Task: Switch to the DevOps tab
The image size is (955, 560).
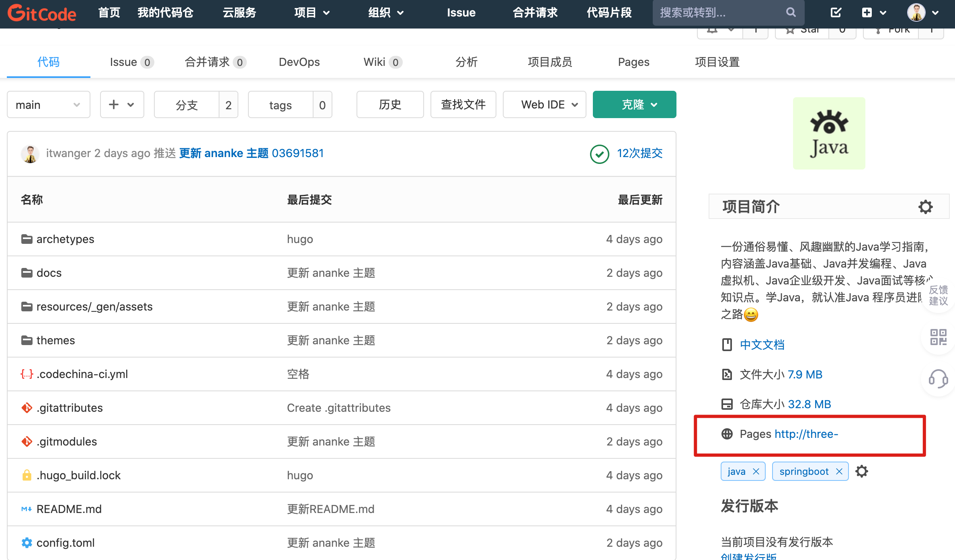Action: click(299, 62)
